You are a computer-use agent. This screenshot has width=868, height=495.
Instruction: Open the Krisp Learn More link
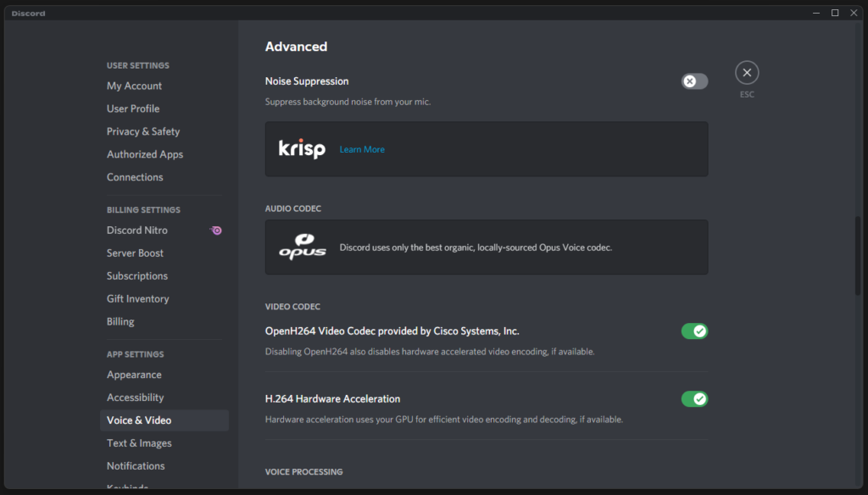(x=362, y=150)
